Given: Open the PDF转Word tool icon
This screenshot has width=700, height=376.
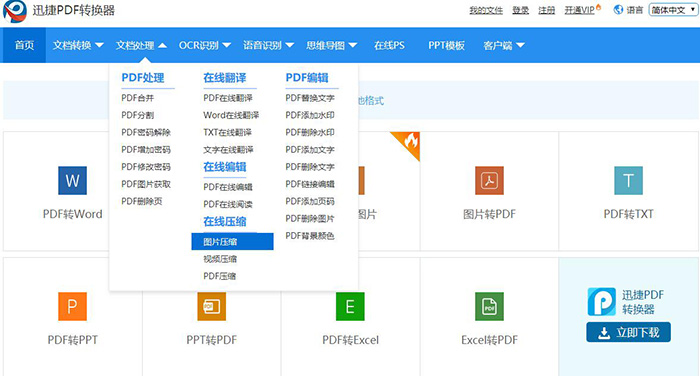Looking at the screenshot, I should (x=72, y=180).
